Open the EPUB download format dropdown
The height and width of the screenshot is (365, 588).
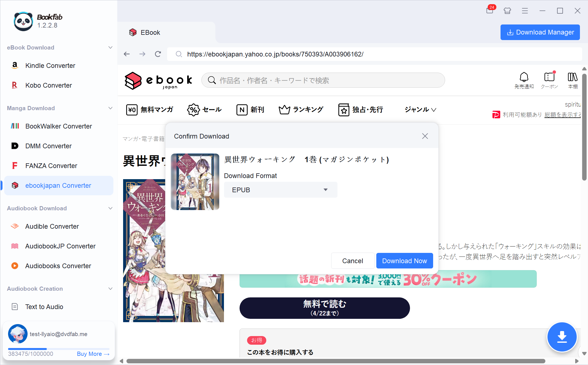tap(280, 189)
